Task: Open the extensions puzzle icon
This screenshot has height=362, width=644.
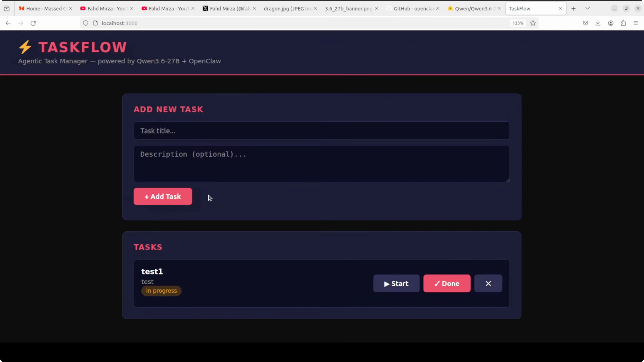Action: [623, 23]
